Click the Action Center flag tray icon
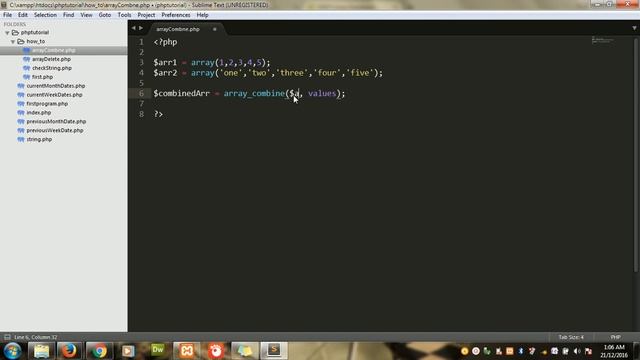Viewport: 640px width, 360px height. point(588,351)
